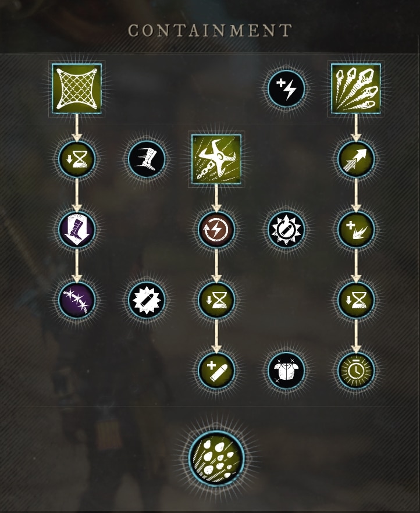
Task: Select the claw shot square ability
Action: [x=356, y=88]
